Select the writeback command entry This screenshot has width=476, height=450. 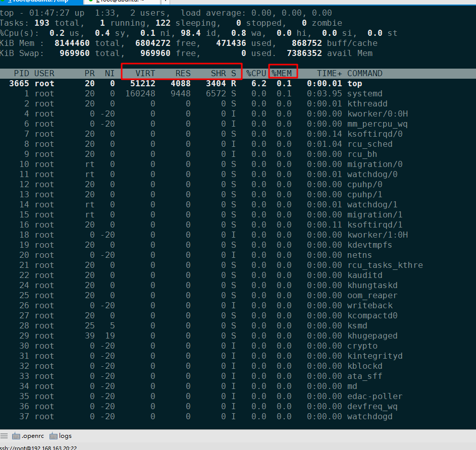370,306
